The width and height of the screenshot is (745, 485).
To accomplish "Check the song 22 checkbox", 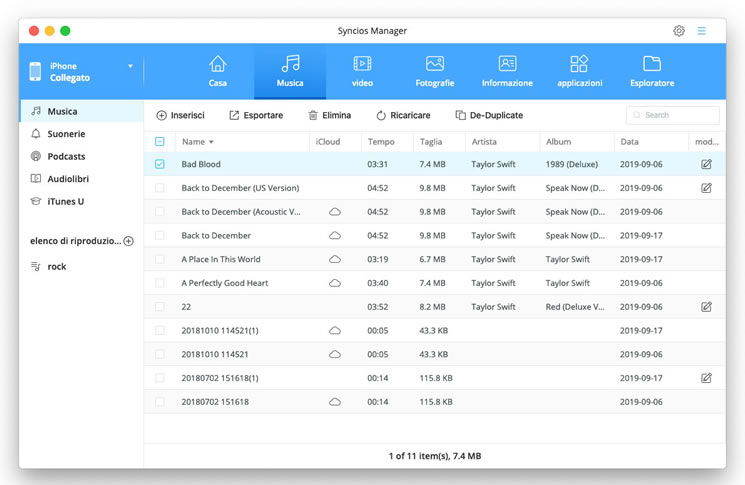I will (160, 306).
